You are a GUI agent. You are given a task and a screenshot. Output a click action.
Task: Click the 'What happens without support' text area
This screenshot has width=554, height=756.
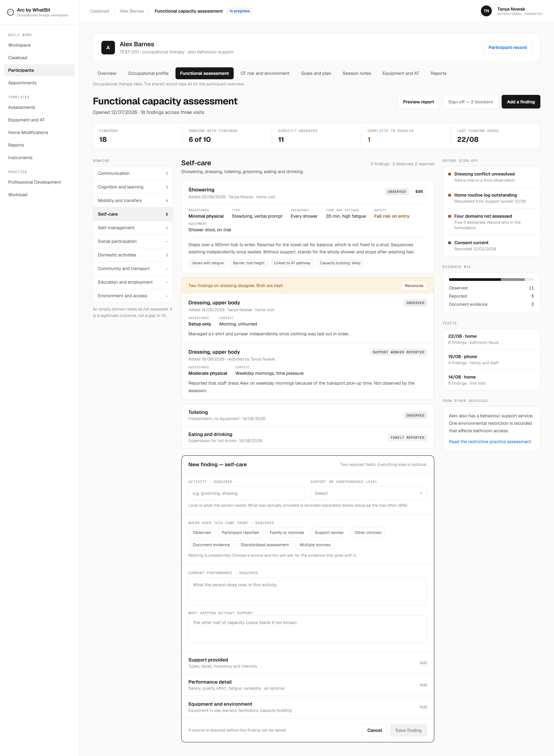[307, 629]
